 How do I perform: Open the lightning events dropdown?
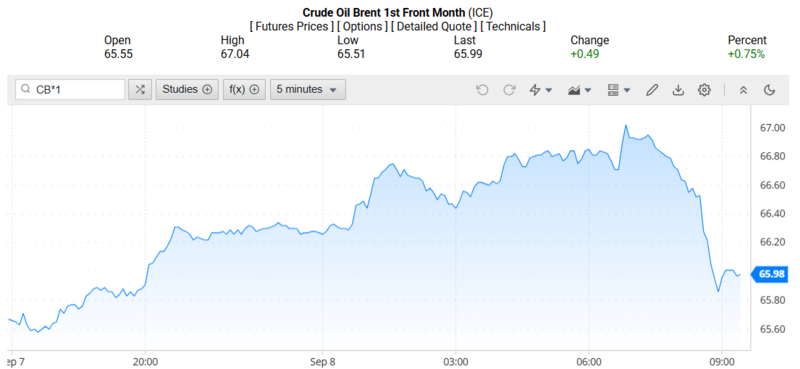[x=541, y=90]
